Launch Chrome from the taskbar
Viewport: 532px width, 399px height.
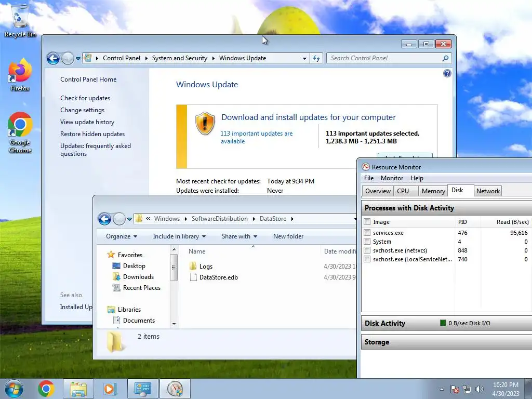[46, 389]
